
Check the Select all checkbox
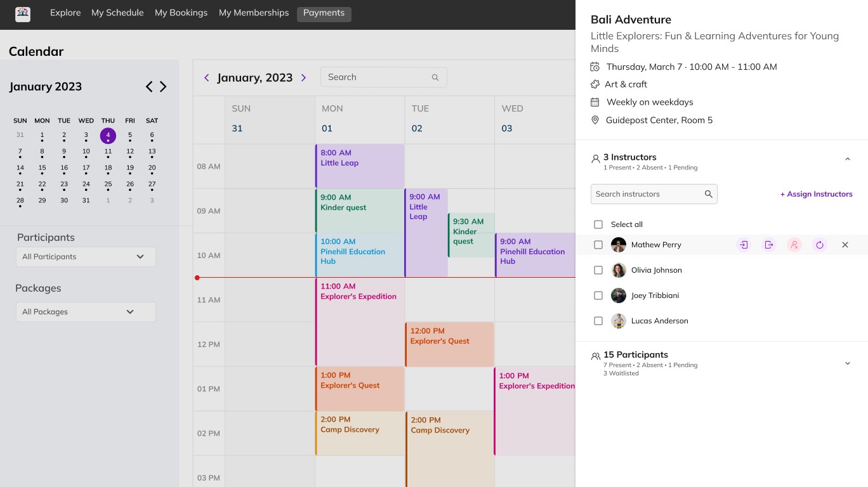coord(598,224)
